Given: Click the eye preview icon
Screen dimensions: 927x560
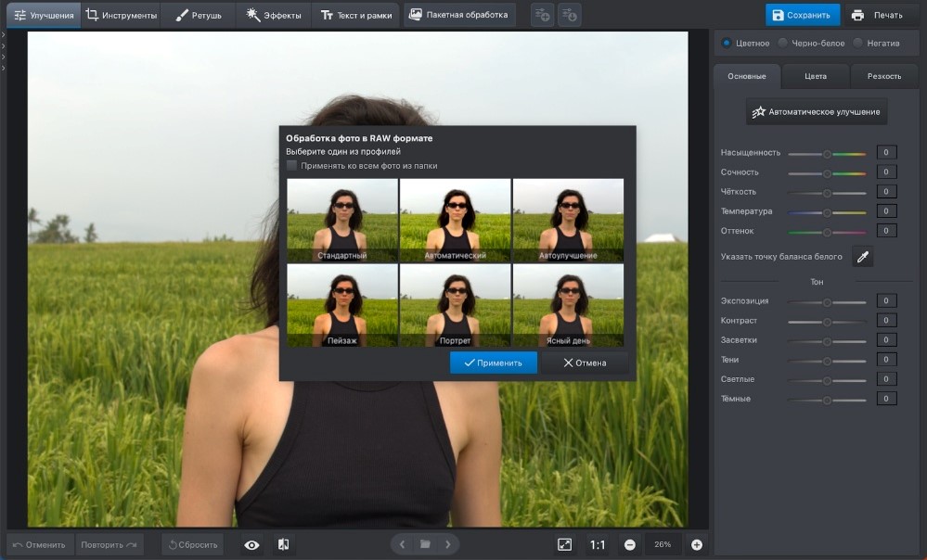Looking at the screenshot, I should pos(251,545).
